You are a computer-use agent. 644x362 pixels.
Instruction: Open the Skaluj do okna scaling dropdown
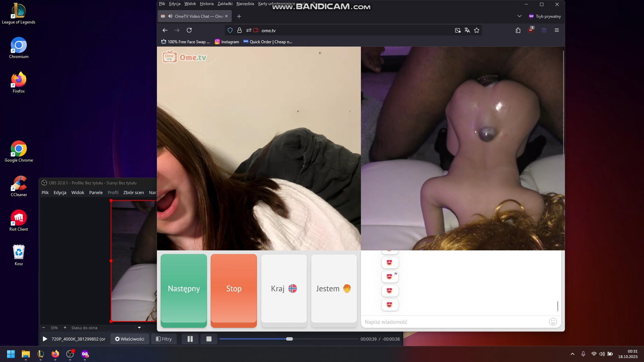click(139, 327)
